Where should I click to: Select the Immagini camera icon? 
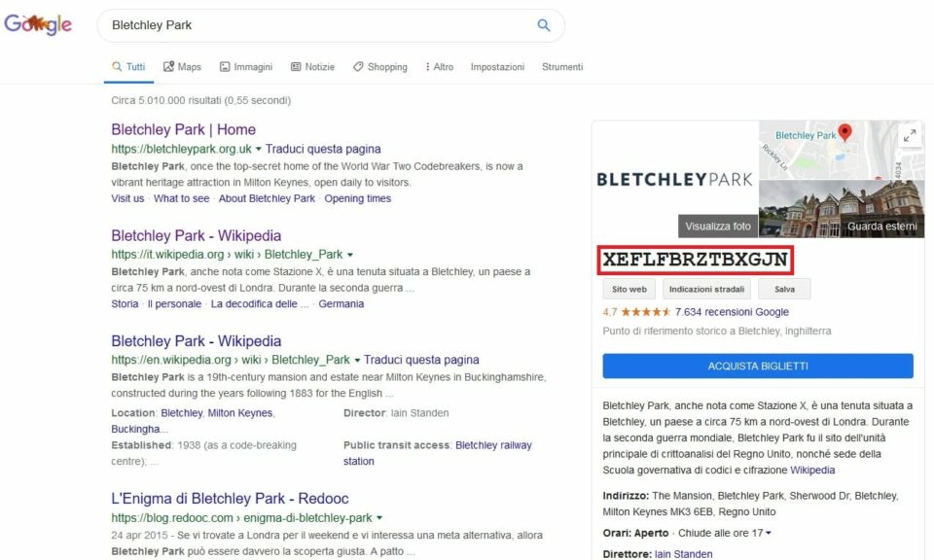[x=225, y=66]
